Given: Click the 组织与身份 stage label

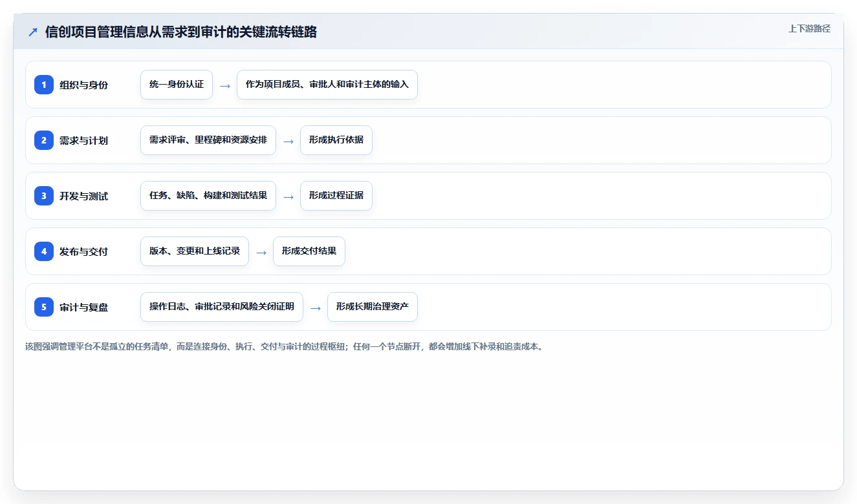Looking at the screenshot, I should point(83,85).
